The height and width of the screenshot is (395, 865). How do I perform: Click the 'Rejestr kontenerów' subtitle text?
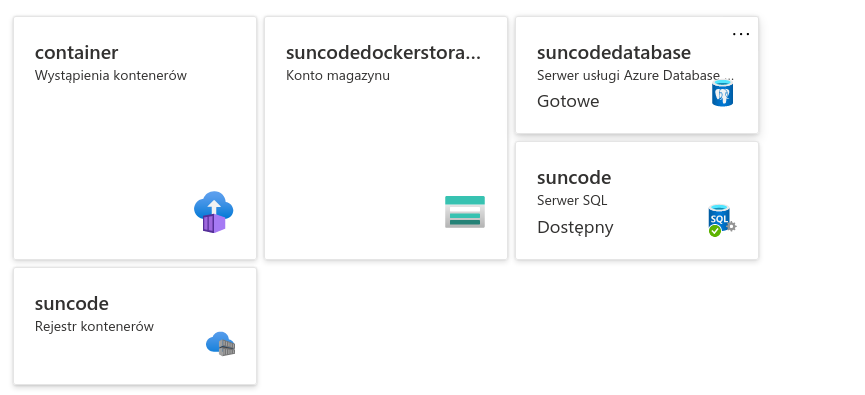coord(94,327)
